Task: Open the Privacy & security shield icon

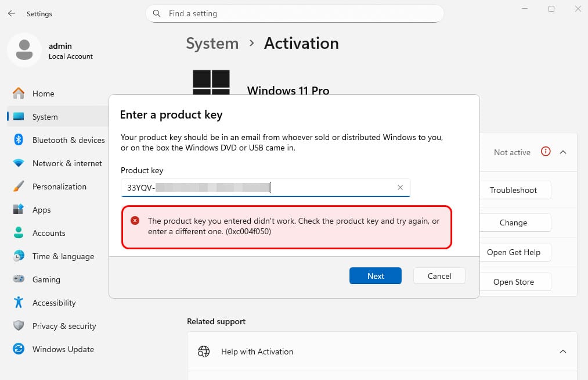Action: click(x=19, y=325)
